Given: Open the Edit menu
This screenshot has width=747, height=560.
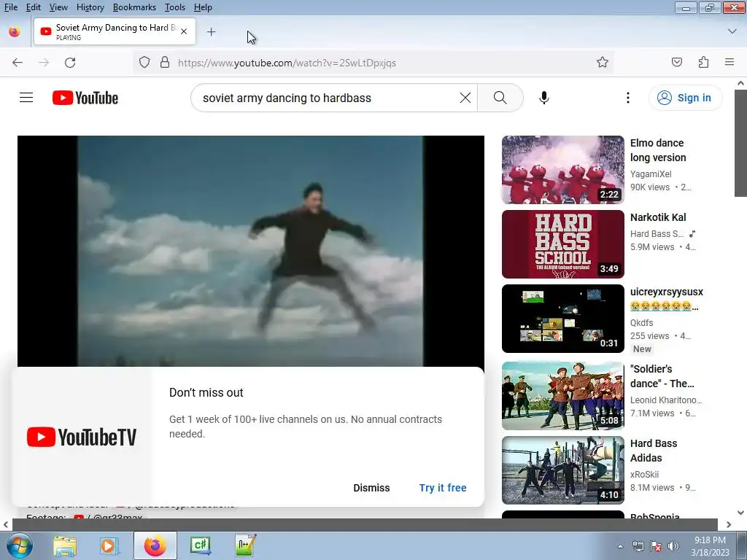Looking at the screenshot, I should point(34,7).
